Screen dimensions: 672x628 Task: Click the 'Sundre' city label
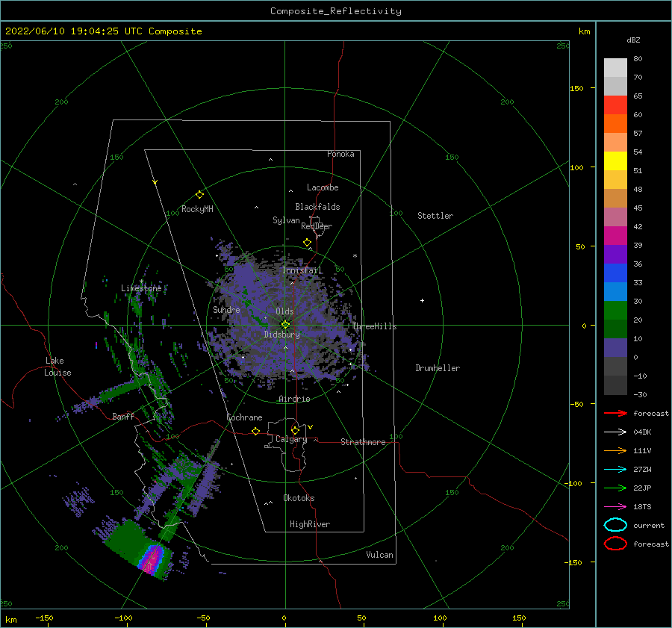[226, 309]
